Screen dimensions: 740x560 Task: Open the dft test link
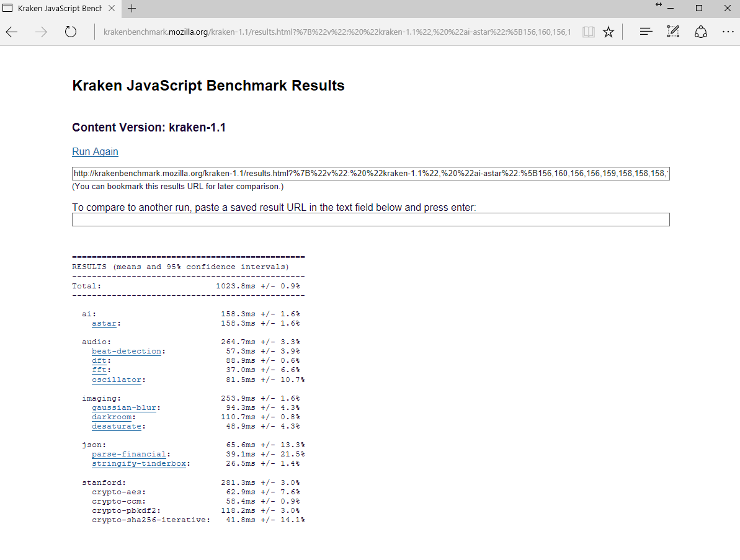[x=99, y=360]
